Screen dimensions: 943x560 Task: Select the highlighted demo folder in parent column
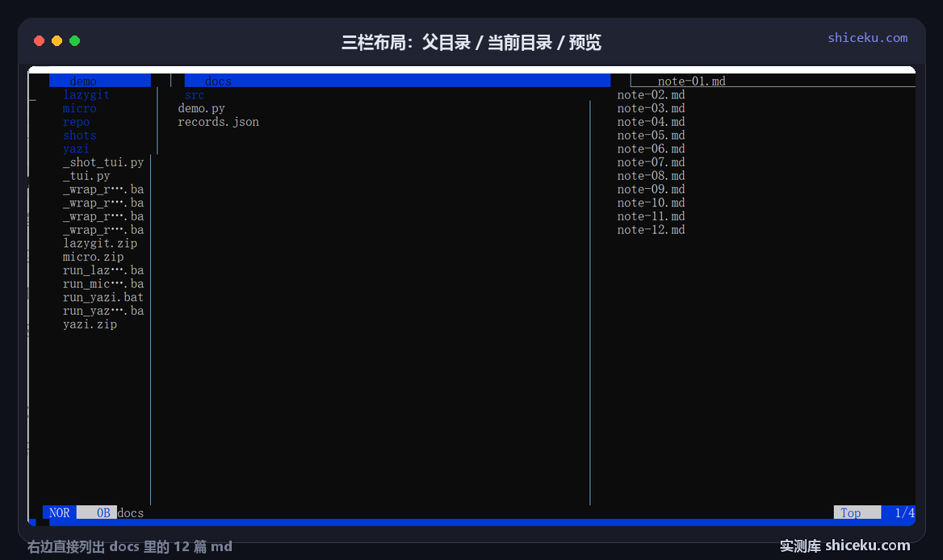point(100,81)
